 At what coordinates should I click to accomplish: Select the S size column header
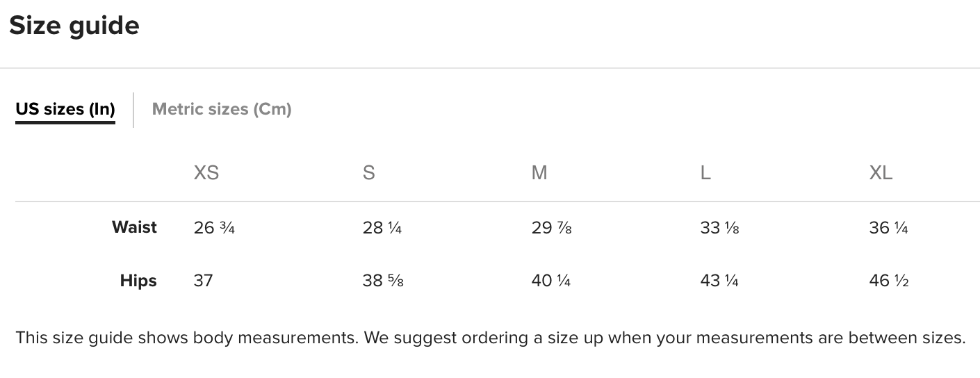[369, 173]
